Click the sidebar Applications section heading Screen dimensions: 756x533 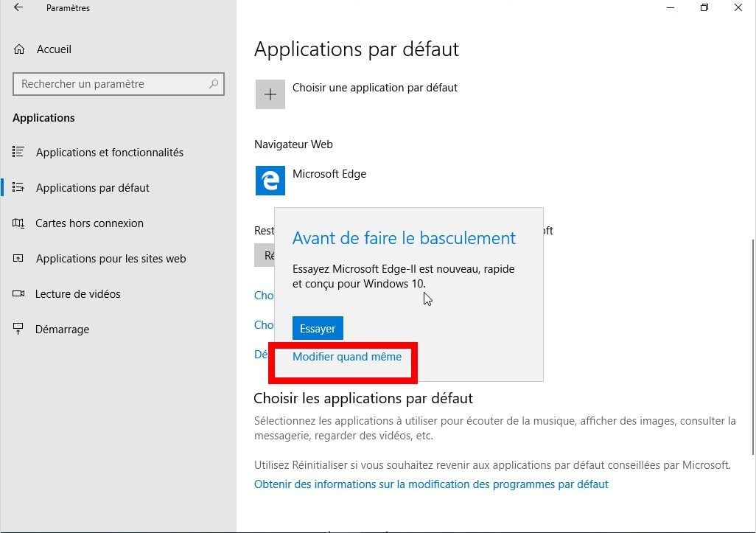(x=43, y=118)
